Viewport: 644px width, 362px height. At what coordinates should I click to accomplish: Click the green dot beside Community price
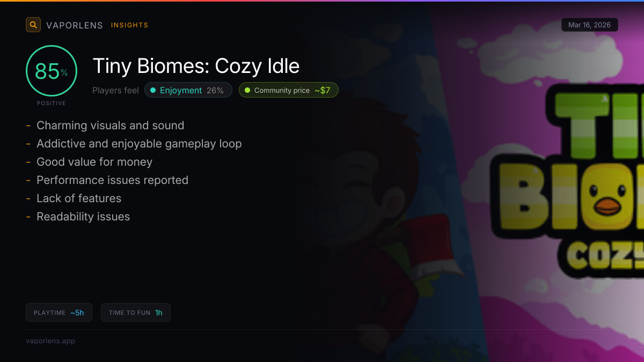247,90
